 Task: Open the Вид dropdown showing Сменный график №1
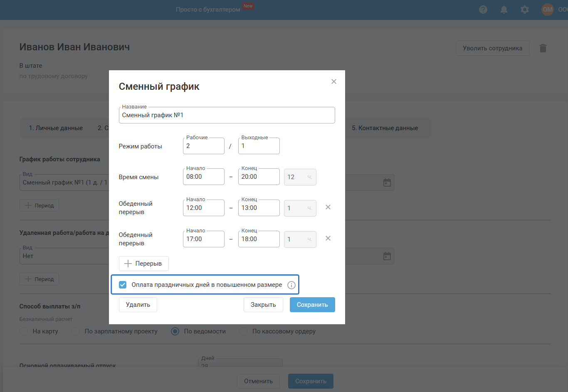pyautogui.click(x=64, y=182)
